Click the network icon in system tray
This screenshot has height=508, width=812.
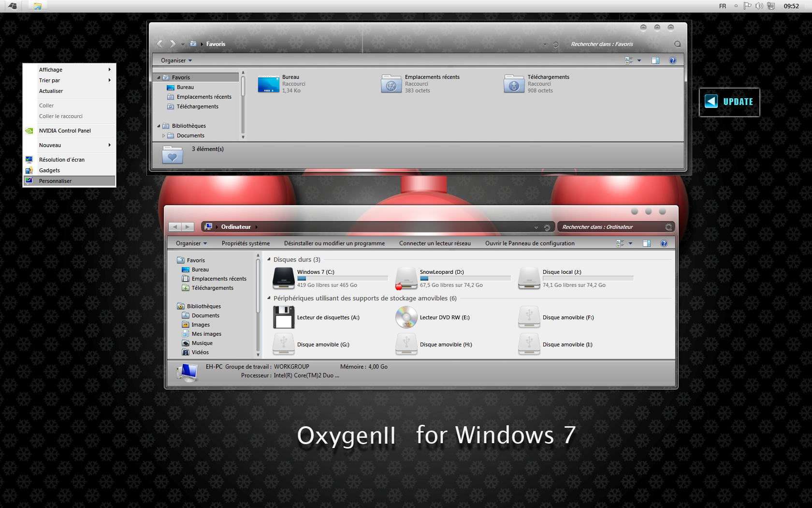[771, 6]
